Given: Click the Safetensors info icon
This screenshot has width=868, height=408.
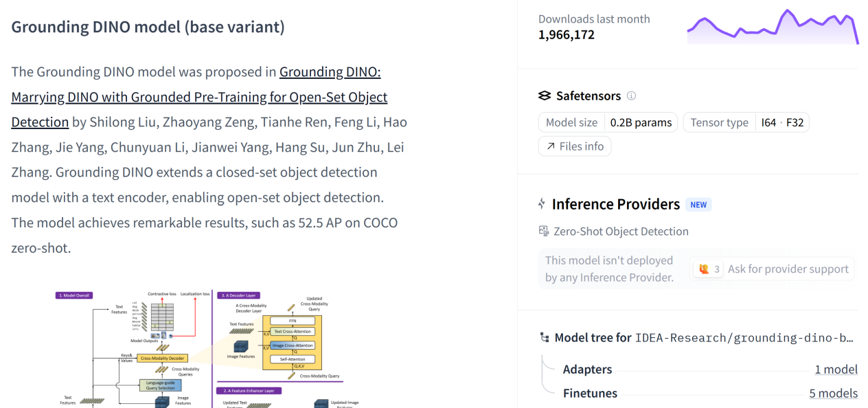Looking at the screenshot, I should pos(632,96).
